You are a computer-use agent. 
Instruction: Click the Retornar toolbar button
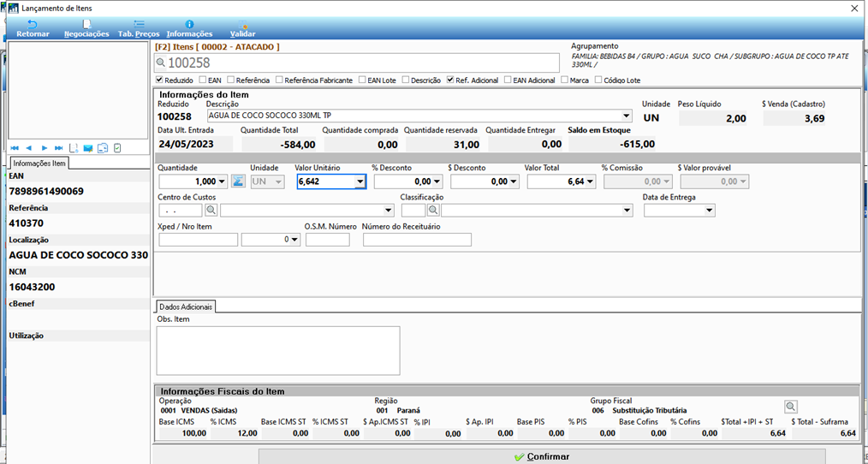[x=33, y=29]
